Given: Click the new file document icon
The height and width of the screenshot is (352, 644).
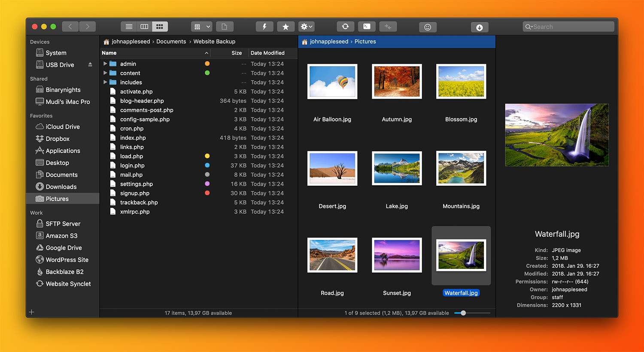Looking at the screenshot, I should (225, 27).
